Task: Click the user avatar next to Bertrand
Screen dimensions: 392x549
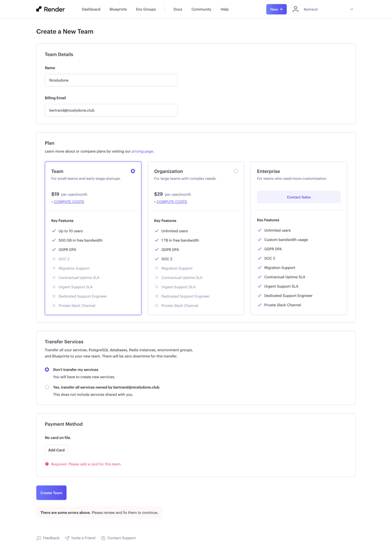Action: click(x=294, y=9)
